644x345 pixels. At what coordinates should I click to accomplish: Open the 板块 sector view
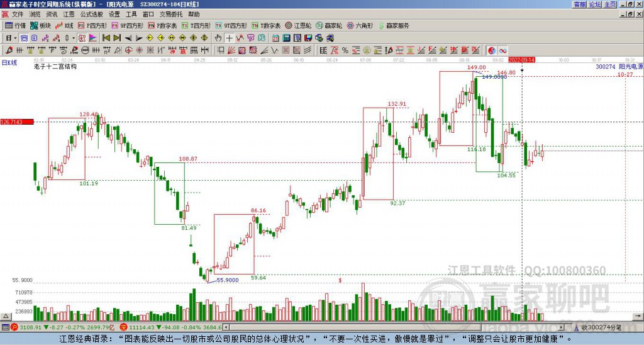tap(41, 25)
